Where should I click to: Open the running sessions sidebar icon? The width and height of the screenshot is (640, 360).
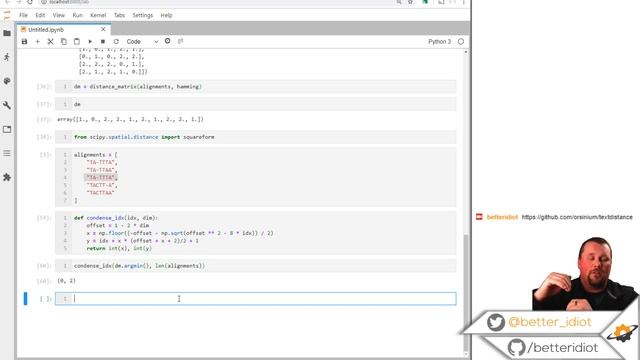(x=7, y=57)
